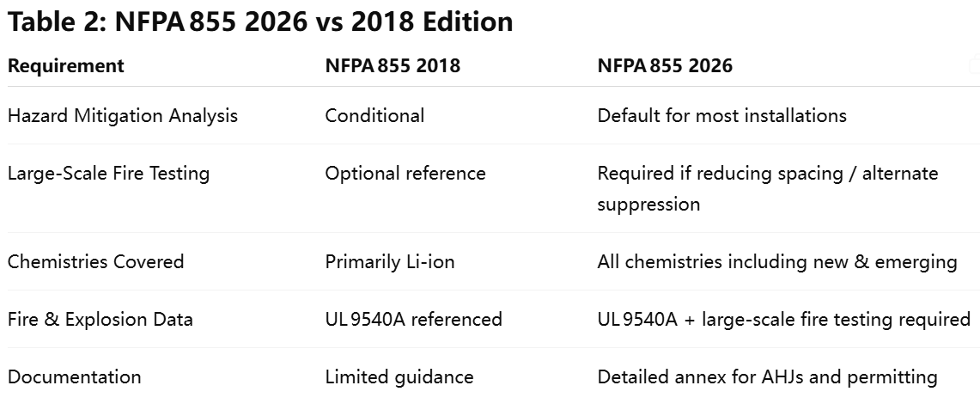Select the Default for most installations cell

pyautogui.click(x=721, y=115)
